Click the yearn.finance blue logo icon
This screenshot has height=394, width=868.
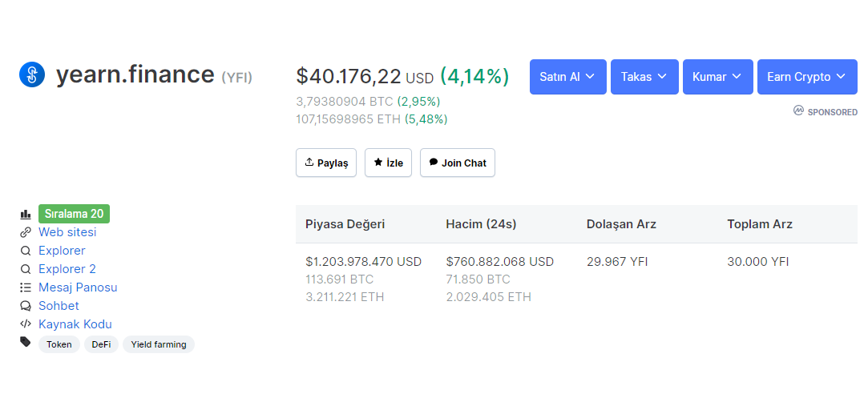(31, 74)
